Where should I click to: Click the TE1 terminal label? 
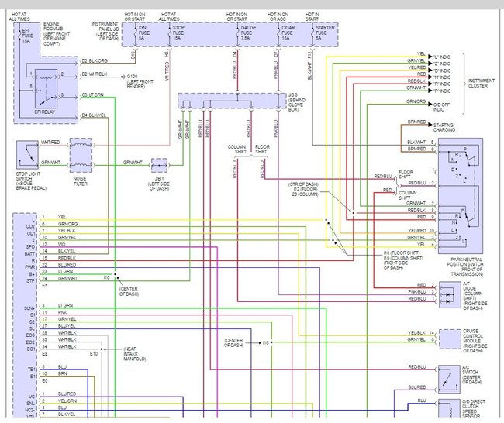pyautogui.click(x=32, y=370)
